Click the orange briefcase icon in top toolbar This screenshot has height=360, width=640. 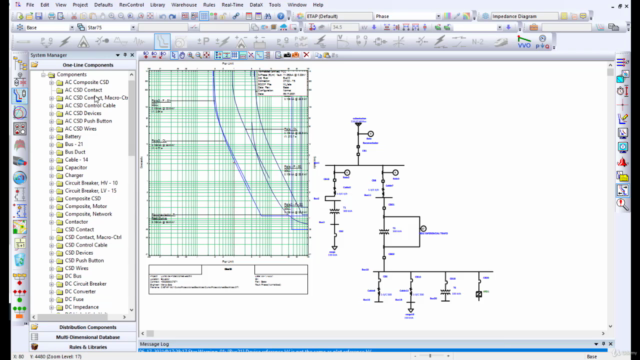point(533,27)
